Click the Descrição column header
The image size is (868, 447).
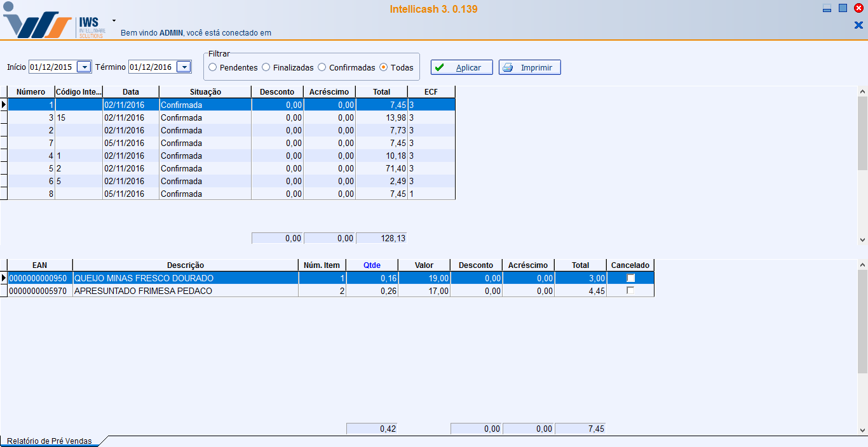[186, 265]
